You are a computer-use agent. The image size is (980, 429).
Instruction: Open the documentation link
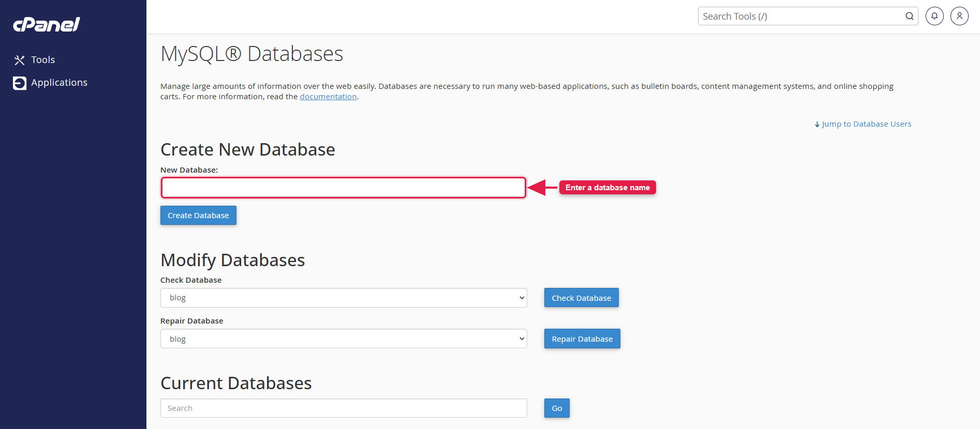328,97
